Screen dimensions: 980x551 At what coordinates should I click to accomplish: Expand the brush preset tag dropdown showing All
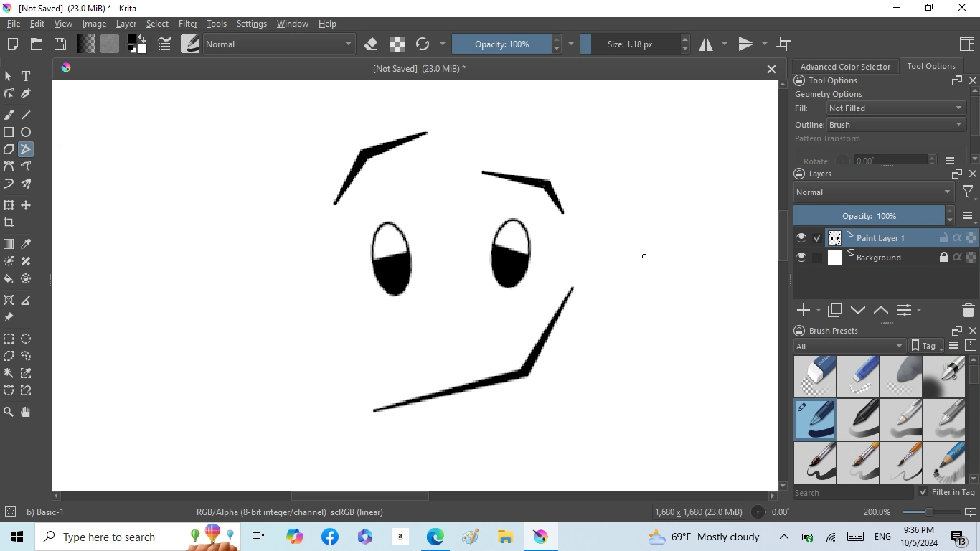(849, 346)
